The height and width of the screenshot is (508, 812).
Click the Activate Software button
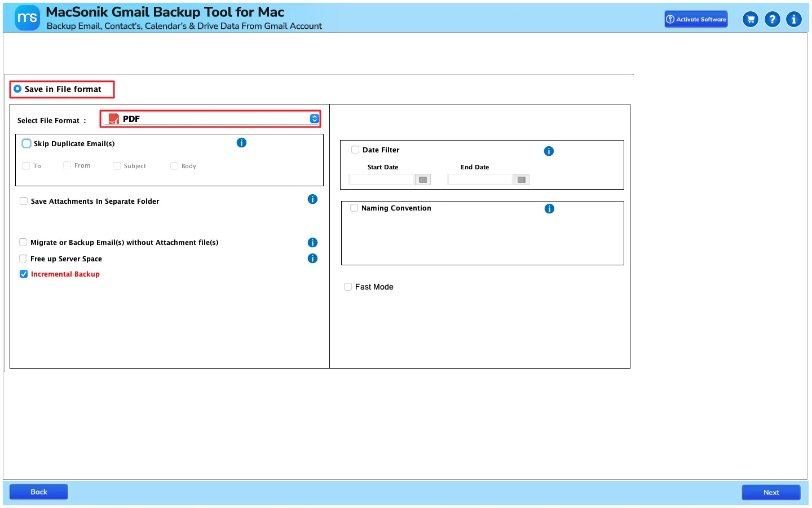[x=696, y=19]
